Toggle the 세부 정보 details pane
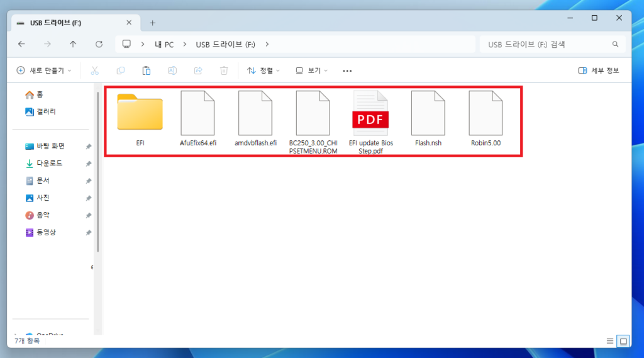The height and width of the screenshot is (358, 644). [x=599, y=70]
